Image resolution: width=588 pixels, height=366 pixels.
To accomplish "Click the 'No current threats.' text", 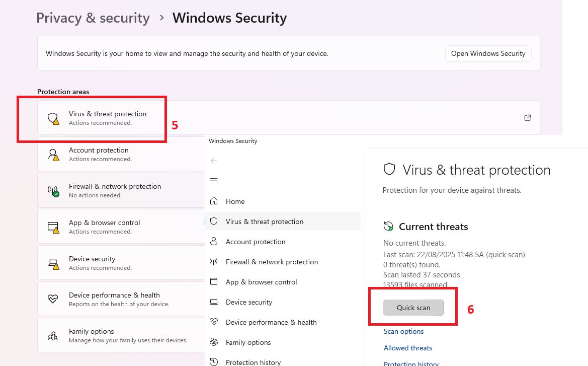I will (x=414, y=243).
